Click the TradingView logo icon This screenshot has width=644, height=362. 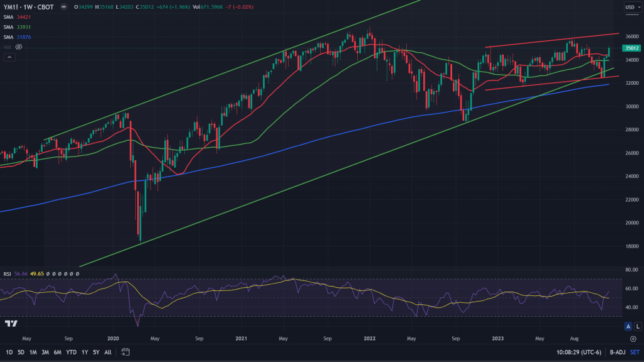pos(11,324)
